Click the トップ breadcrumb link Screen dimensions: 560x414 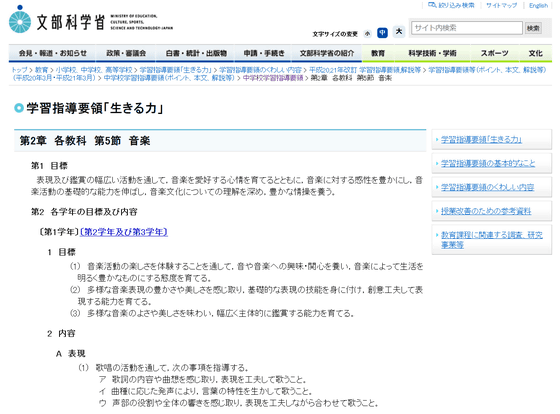19,70
